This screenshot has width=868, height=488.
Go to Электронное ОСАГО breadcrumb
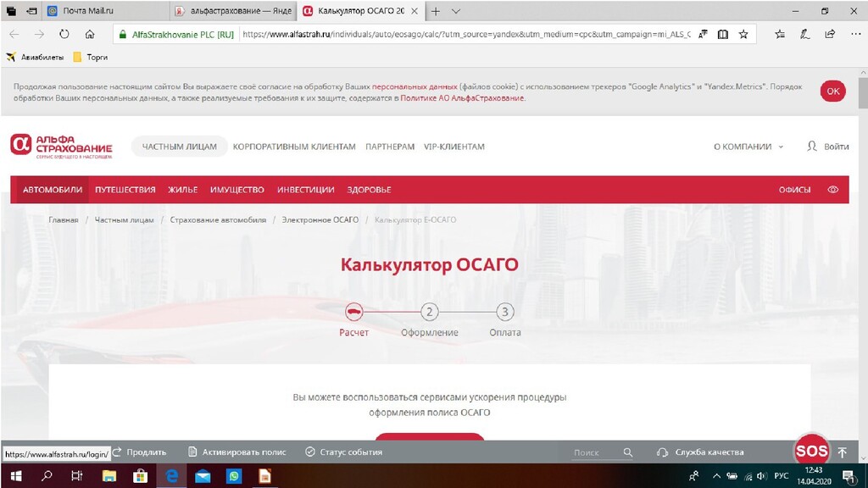pyautogui.click(x=320, y=219)
